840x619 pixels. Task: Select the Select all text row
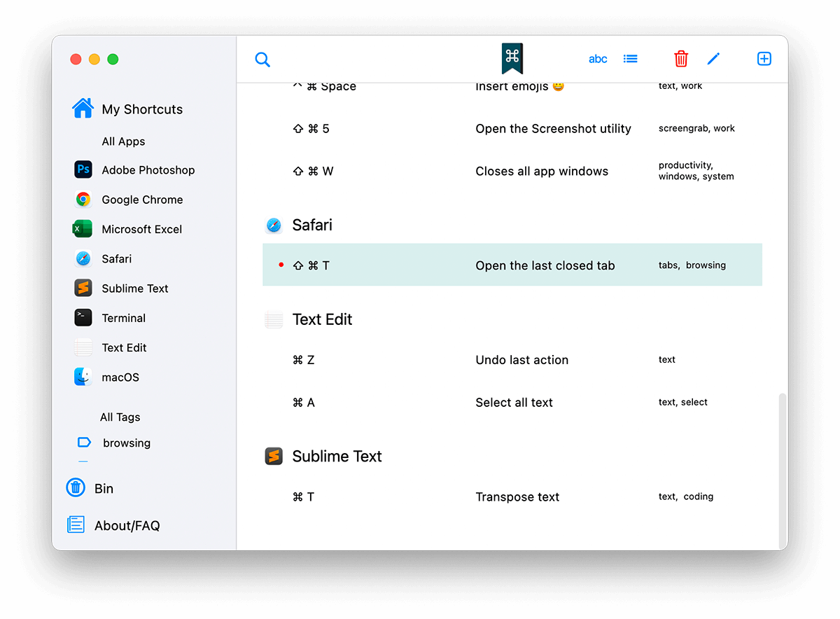(512, 403)
